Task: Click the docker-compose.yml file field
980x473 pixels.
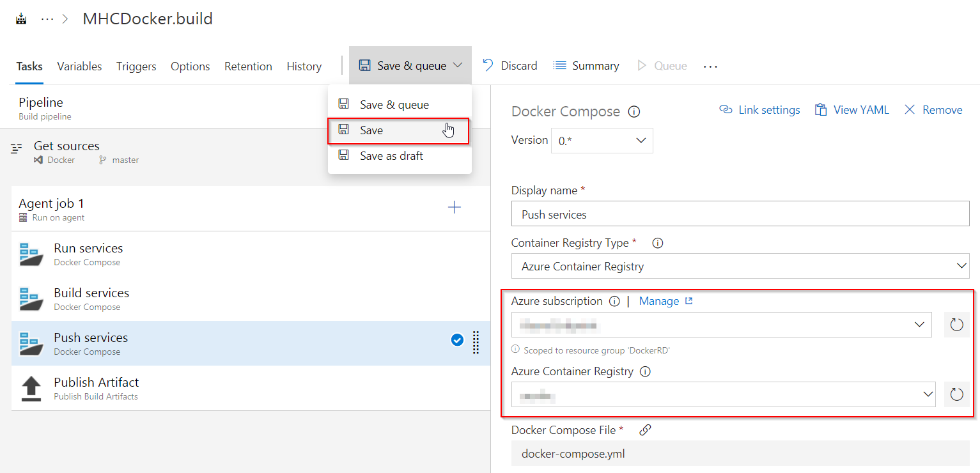Action: pos(740,454)
